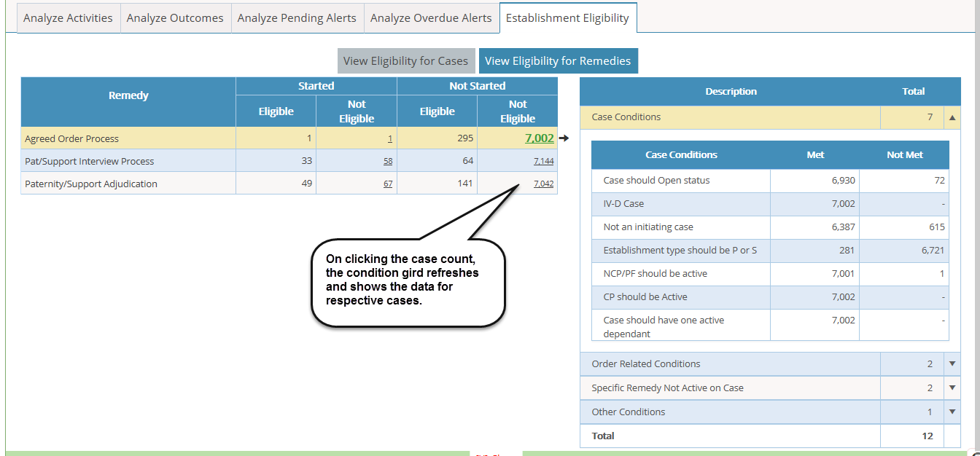
Task: Open the 7,002 not eligible case count
Action: (539, 138)
